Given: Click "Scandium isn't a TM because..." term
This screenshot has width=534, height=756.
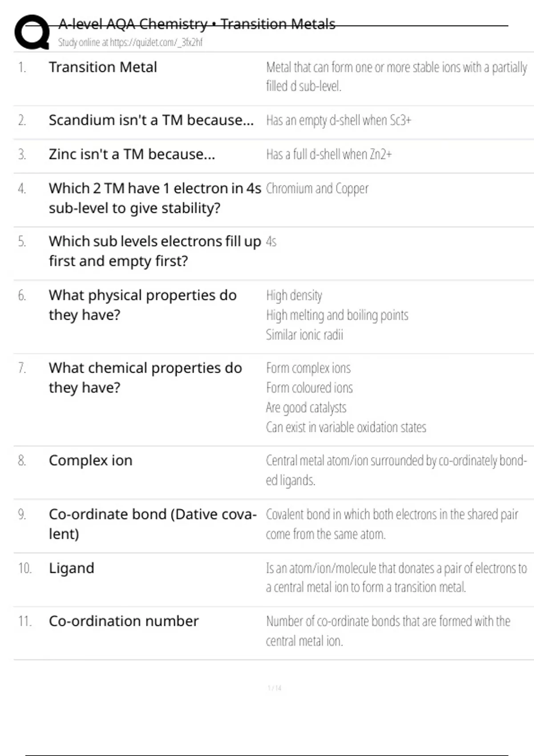Looking at the screenshot, I should [x=151, y=120].
